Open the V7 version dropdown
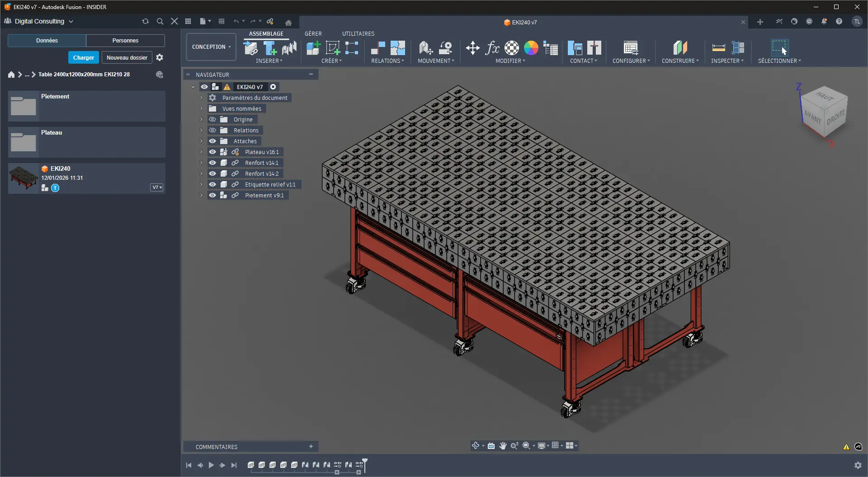Image resolution: width=868 pixels, height=477 pixels. pyautogui.click(x=156, y=187)
